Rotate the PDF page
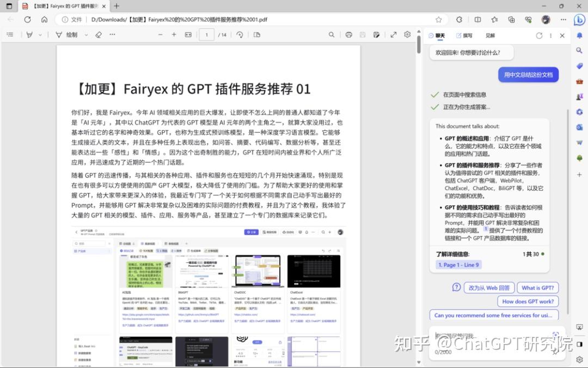Screen dimensions: 588x368 coord(240,34)
